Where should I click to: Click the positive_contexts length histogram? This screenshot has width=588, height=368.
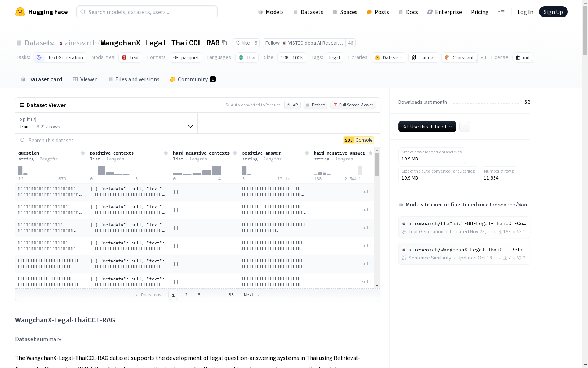coord(114,170)
